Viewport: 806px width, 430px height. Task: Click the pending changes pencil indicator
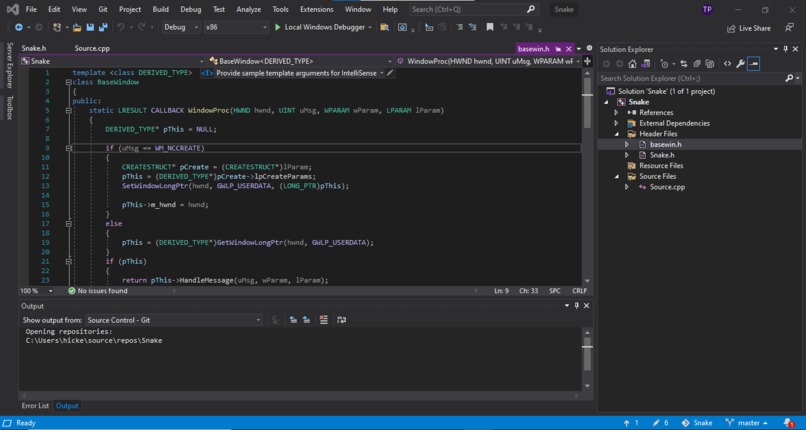pyautogui.click(x=661, y=423)
